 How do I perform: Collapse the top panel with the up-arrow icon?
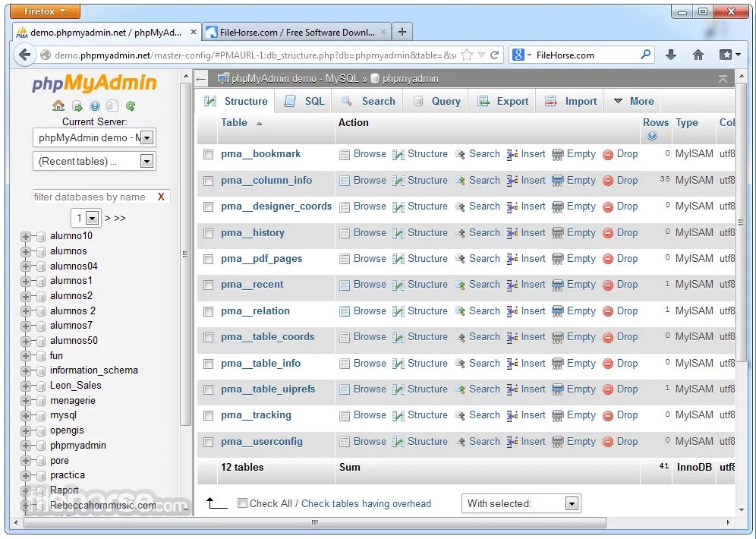(723, 79)
